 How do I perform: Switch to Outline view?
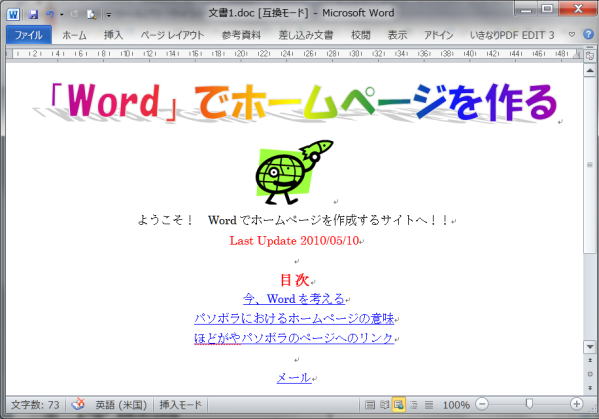[x=414, y=405]
